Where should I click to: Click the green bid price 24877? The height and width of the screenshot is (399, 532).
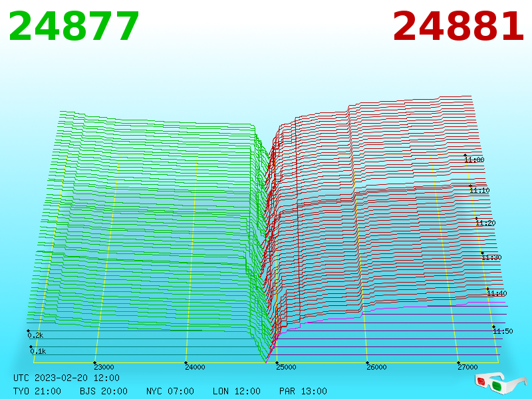74,27
